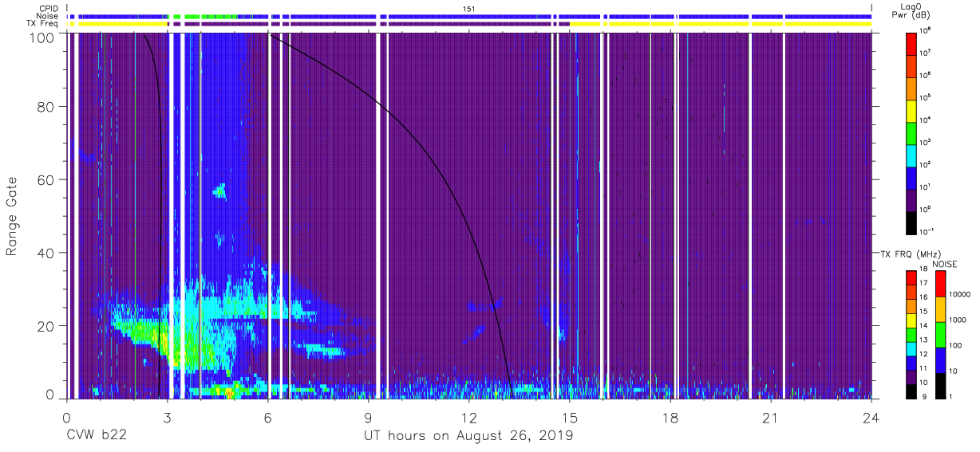This screenshot has height=452, width=980.
Task: Pick the blue segment of NOISE colorbar
Action: [x=940, y=360]
